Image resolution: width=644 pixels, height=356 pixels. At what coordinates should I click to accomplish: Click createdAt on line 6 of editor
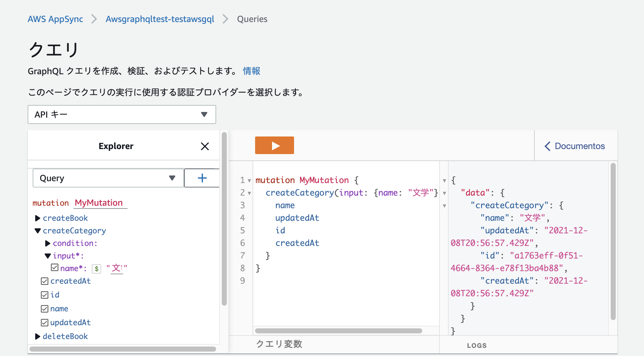click(297, 243)
